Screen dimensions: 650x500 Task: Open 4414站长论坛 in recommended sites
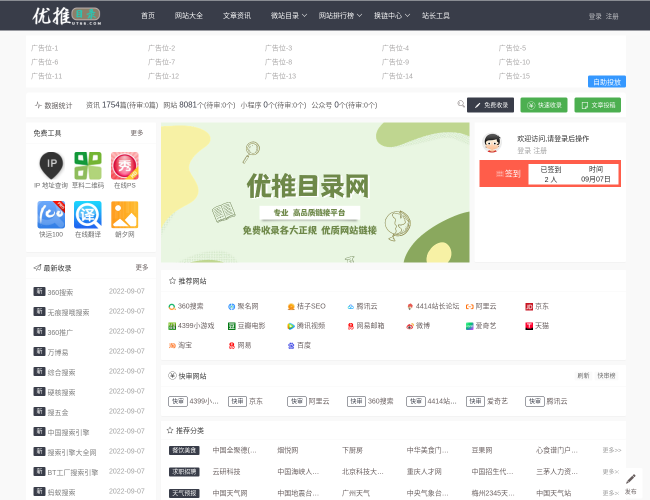point(433,306)
